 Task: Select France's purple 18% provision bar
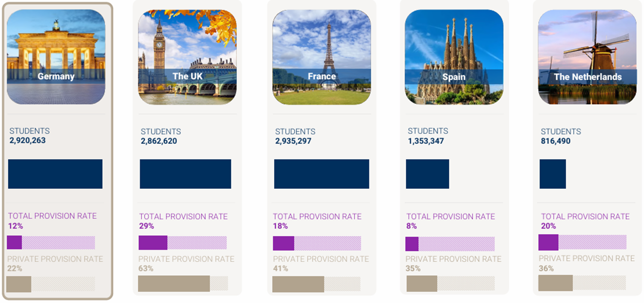284,243
